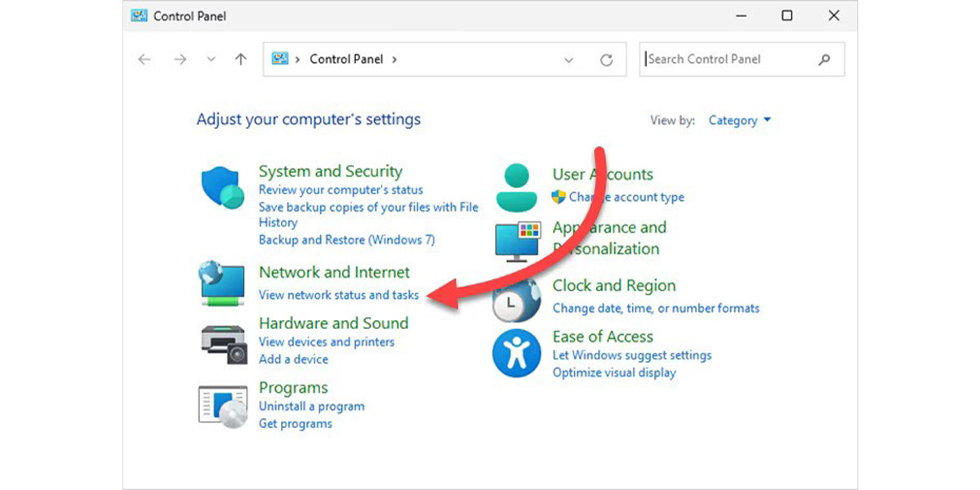Click the Add a device link

(x=293, y=359)
